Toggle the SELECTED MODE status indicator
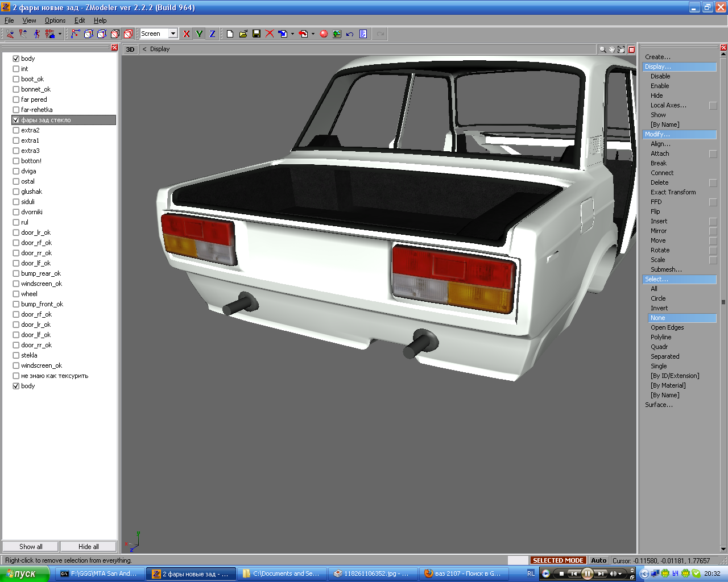Screen dimensions: 728x582 point(557,560)
